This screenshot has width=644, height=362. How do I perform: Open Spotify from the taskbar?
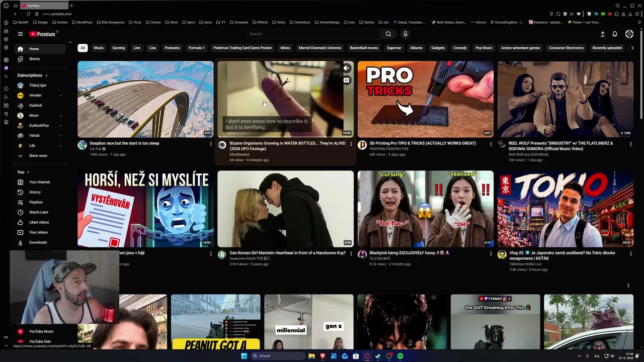(400, 356)
